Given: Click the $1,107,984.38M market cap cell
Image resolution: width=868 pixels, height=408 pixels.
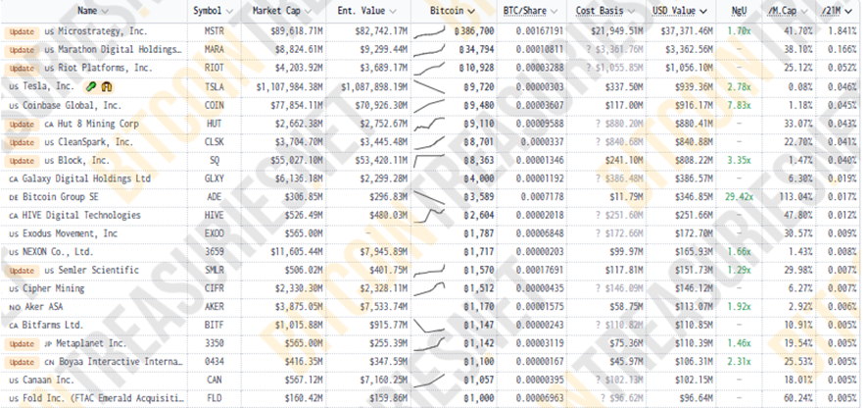Looking at the screenshot, I should [289, 86].
